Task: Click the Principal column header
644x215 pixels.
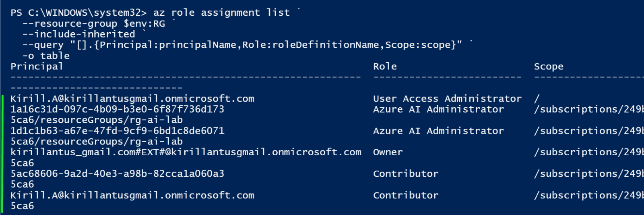Action: tap(37, 67)
